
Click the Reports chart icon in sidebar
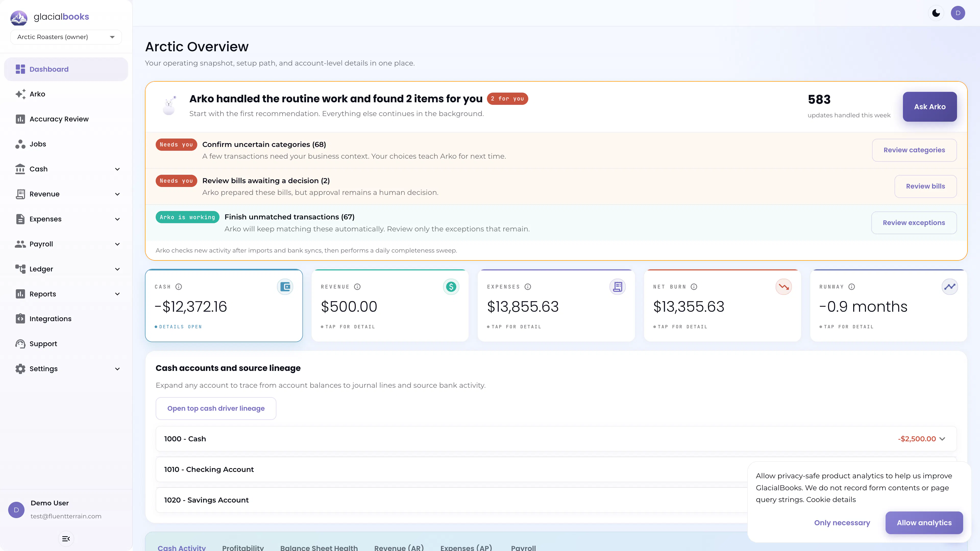[20, 294]
